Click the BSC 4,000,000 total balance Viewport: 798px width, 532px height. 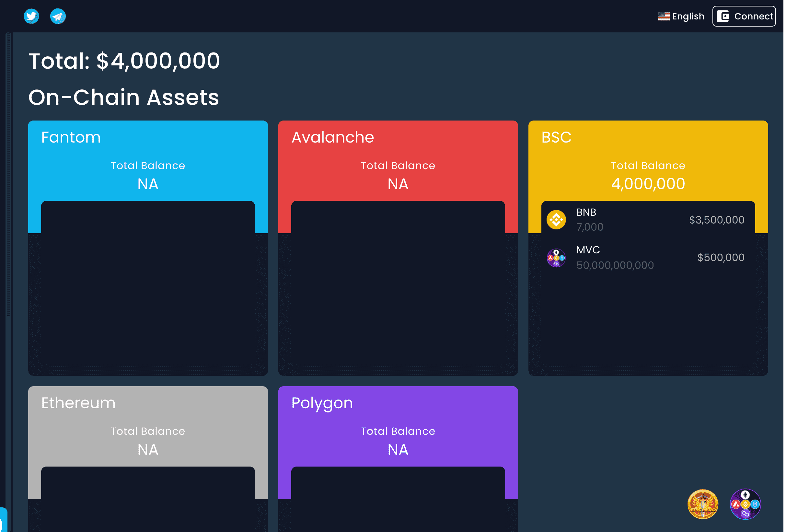point(648,184)
